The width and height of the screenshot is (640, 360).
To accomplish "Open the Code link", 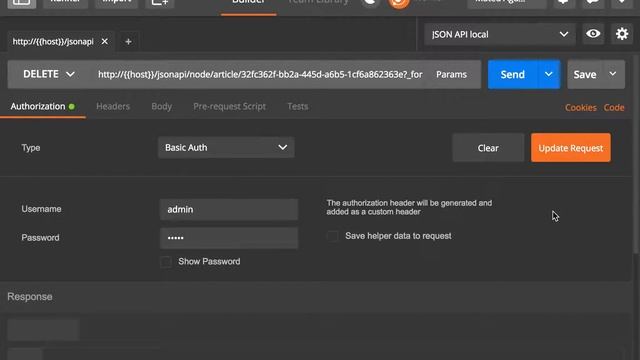I will coord(614,107).
